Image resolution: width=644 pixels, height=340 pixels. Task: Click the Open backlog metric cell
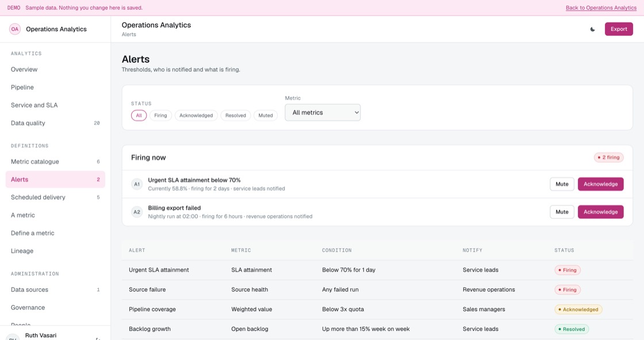[250, 329]
